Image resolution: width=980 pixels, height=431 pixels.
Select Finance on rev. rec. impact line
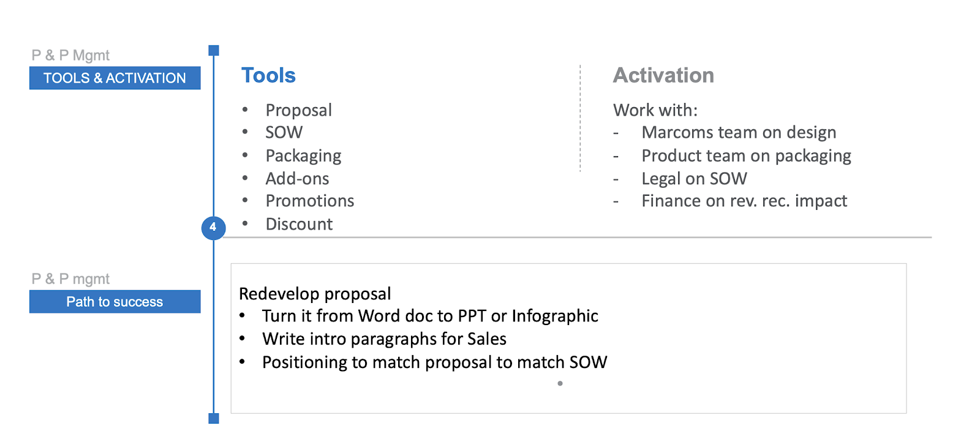tap(744, 201)
